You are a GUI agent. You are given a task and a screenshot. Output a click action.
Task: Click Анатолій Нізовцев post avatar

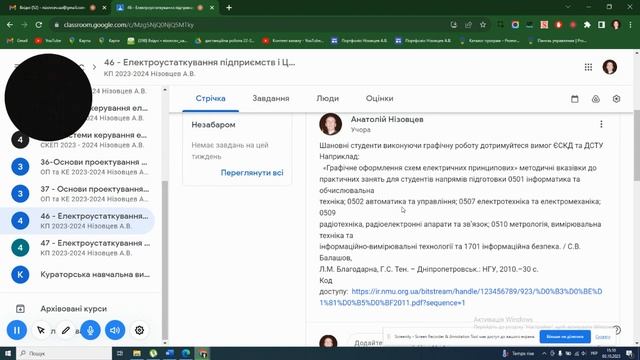point(330,124)
